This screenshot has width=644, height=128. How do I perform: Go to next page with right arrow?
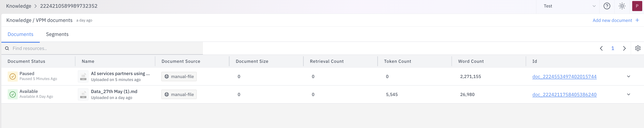point(625,48)
